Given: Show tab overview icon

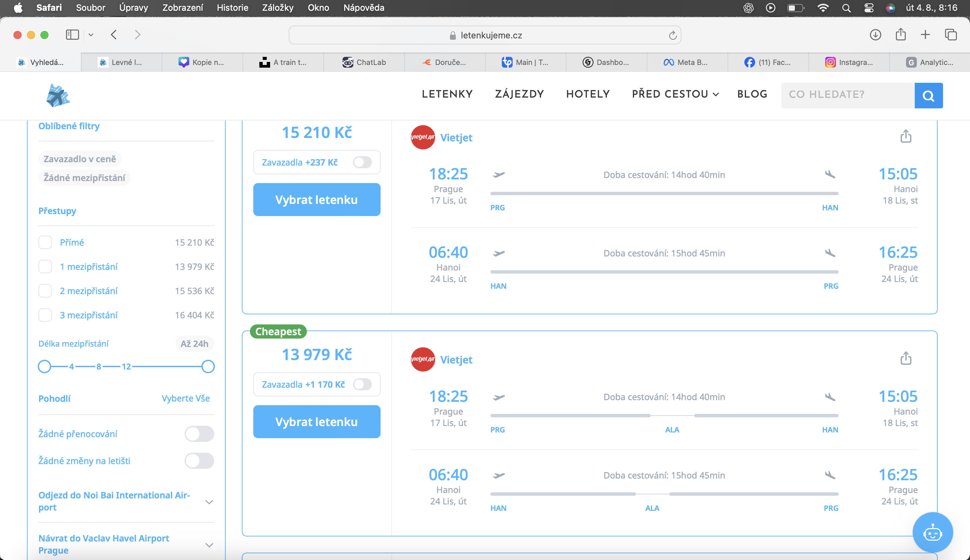Looking at the screenshot, I should click(951, 35).
